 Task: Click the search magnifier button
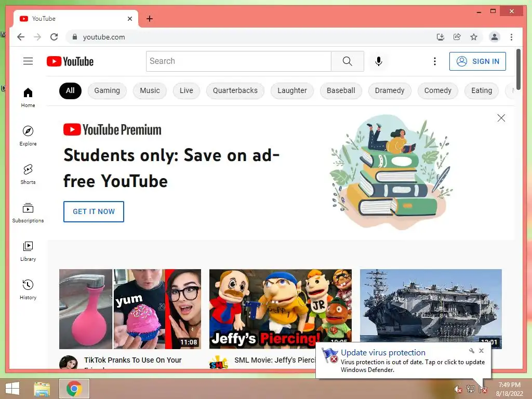point(348,61)
